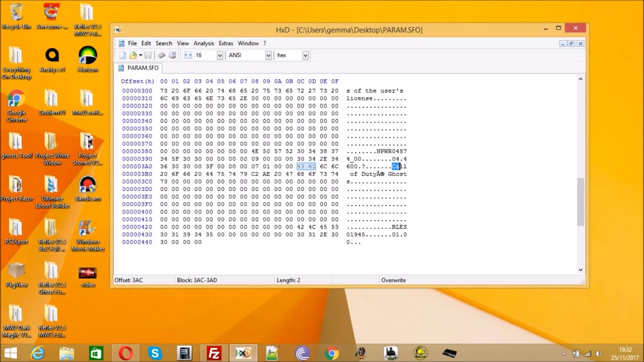The width and height of the screenshot is (644, 362).
Task: Open the Analysis menu
Action: coord(204,43)
